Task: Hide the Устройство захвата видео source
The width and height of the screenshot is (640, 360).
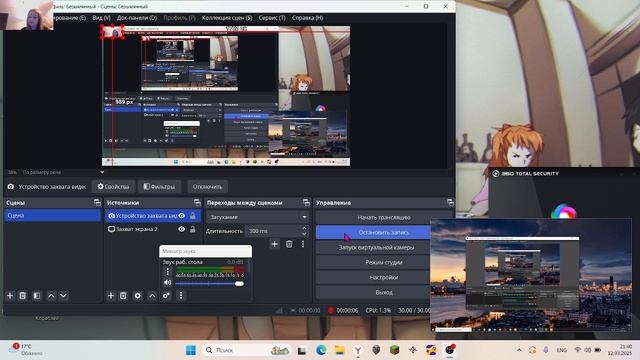Action: [x=182, y=216]
